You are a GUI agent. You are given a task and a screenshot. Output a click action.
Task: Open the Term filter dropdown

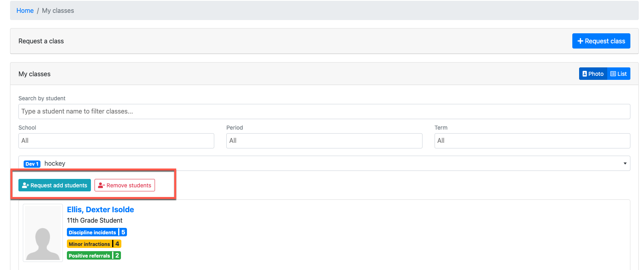pyautogui.click(x=532, y=141)
